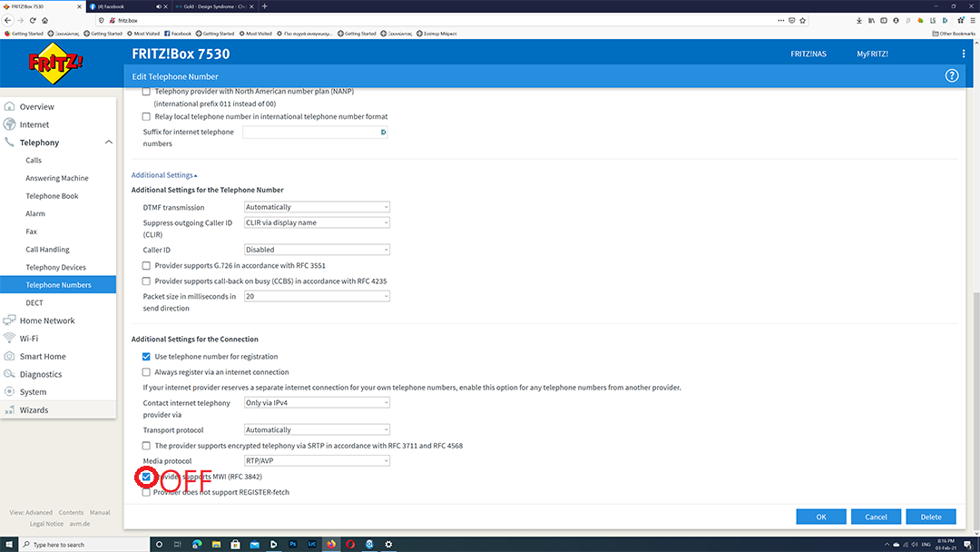The height and width of the screenshot is (552, 980).
Task: Enable relay local number in international format
Action: tap(146, 116)
